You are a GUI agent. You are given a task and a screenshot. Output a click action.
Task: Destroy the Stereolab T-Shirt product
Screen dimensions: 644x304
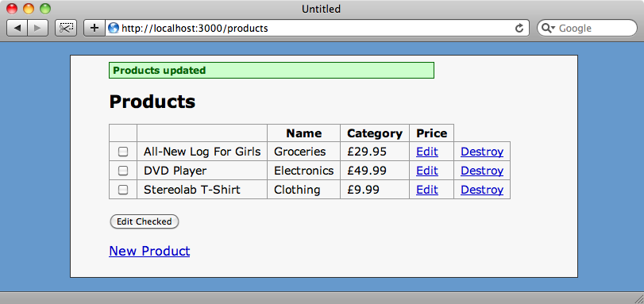coord(482,190)
